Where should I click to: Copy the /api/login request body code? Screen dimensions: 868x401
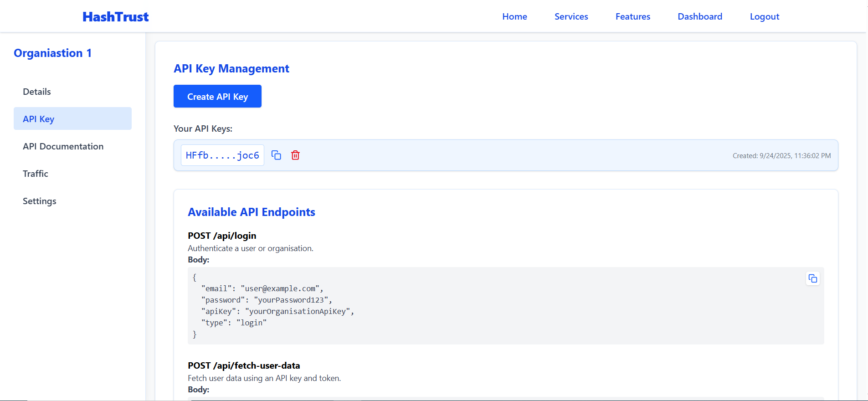click(x=812, y=278)
